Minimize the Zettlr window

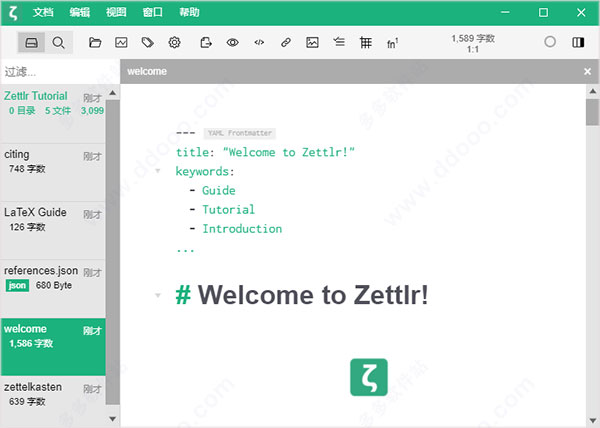click(x=505, y=12)
